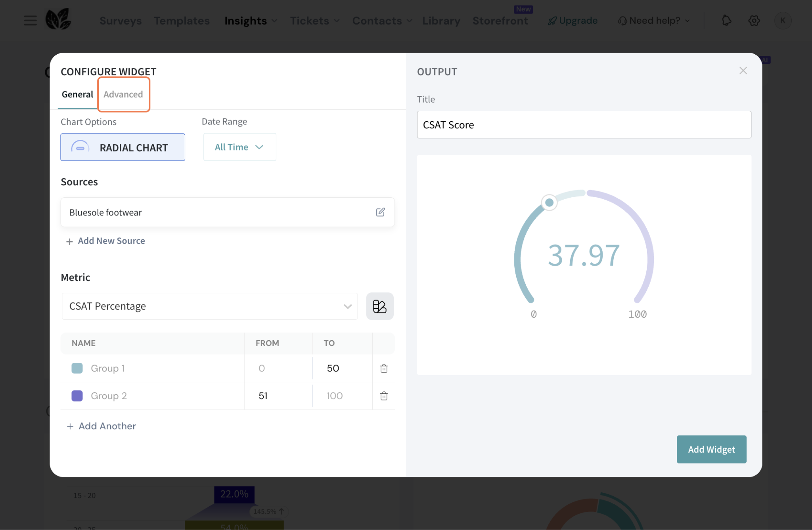Screen dimensions: 812x530
Task: Switch to the General tab
Action: point(77,94)
